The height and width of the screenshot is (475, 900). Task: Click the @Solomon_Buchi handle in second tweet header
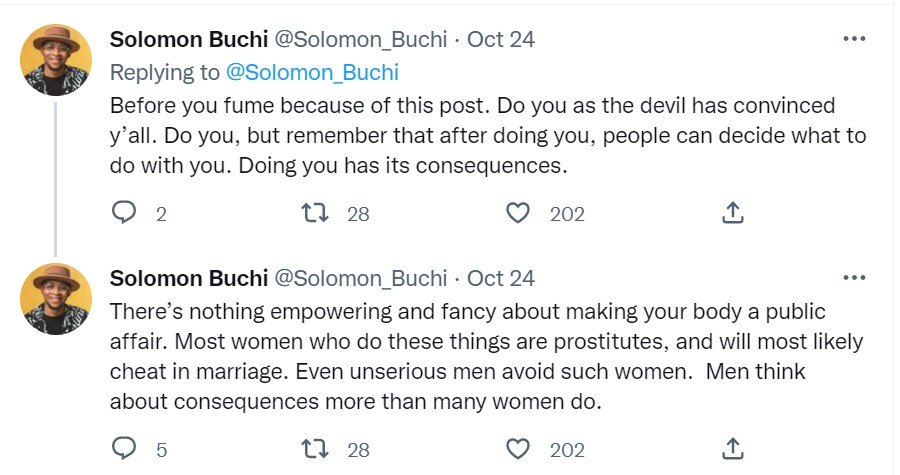pos(360,278)
